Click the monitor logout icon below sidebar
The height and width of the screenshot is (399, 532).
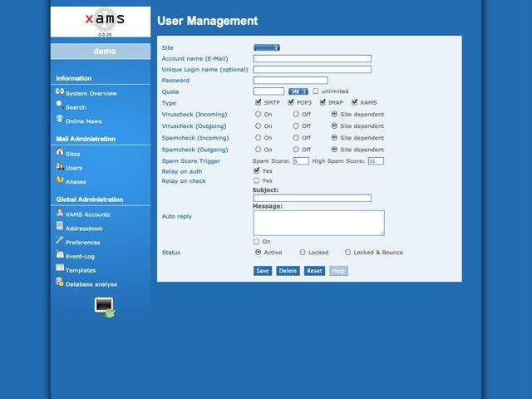(105, 307)
